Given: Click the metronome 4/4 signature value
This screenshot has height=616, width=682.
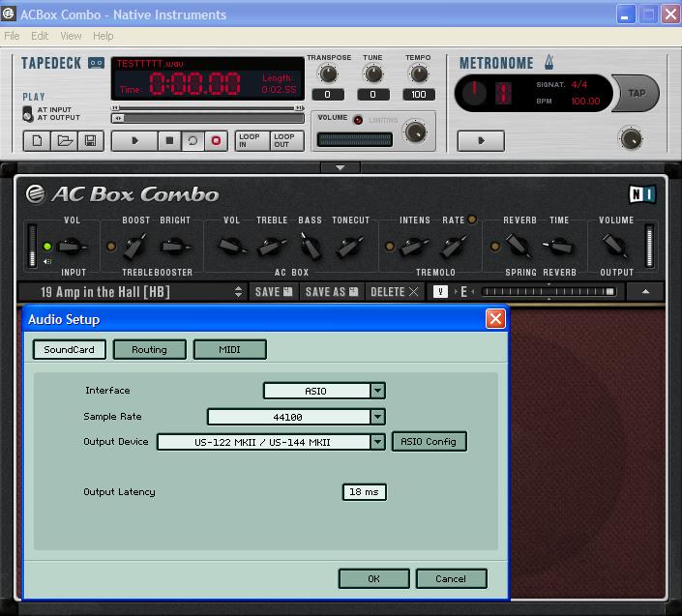Looking at the screenshot, I should [x=578, y=84].
